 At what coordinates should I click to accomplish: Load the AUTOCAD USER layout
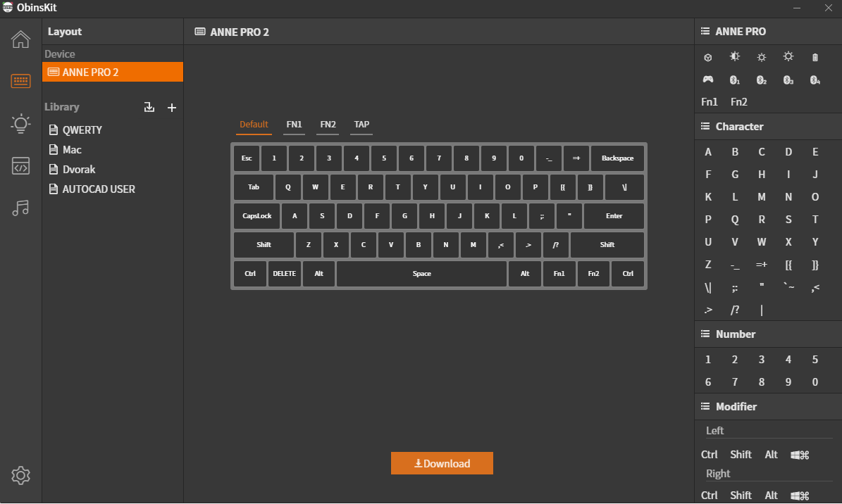point(92,189)
